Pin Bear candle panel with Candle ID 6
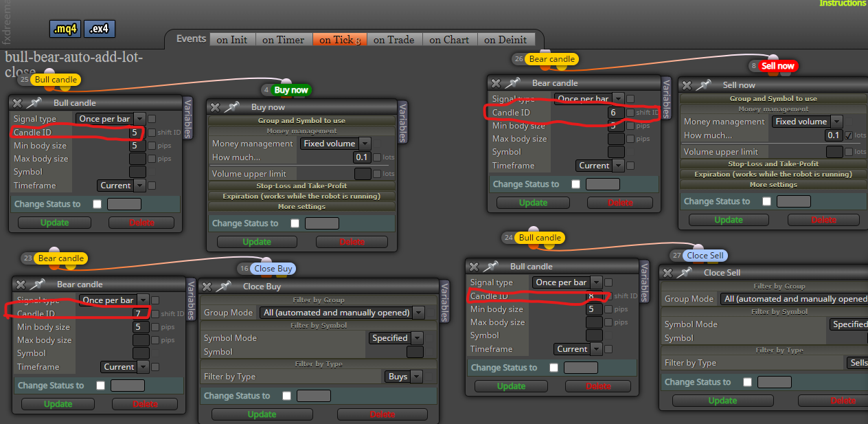This screenshot has width=868, height=424. tap(512, 83)
